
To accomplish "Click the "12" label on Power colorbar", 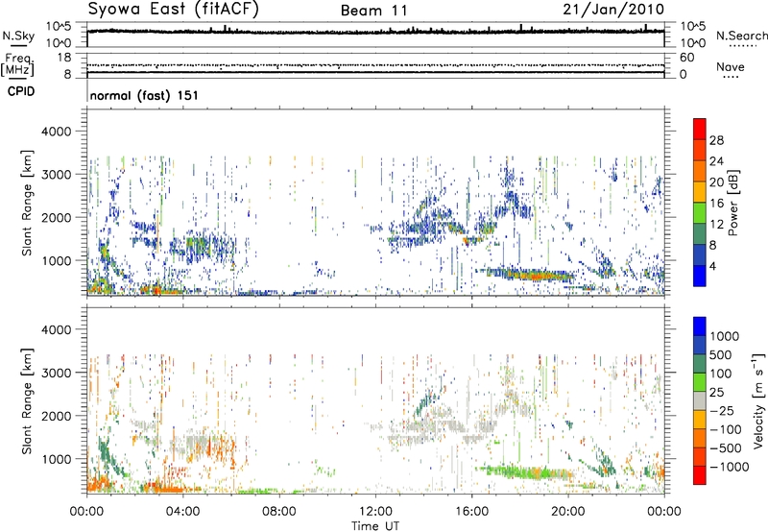I will (x=716, y=225).
